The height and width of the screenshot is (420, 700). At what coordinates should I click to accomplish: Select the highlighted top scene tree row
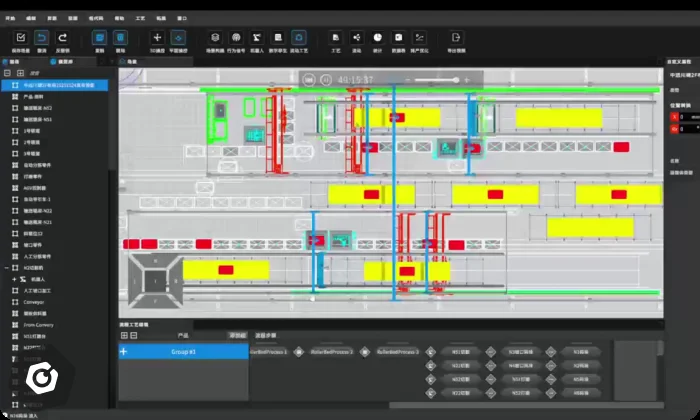point(54,85)
